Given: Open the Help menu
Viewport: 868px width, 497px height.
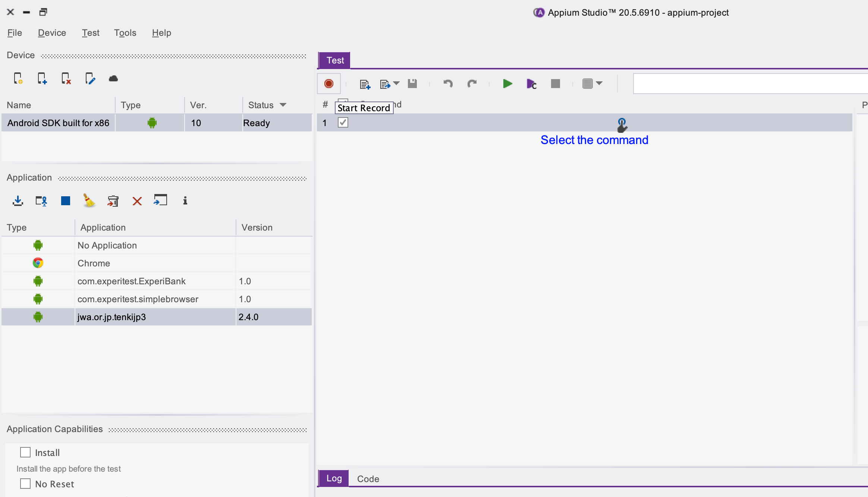Looking at the screenshot, I should point(161,33).
